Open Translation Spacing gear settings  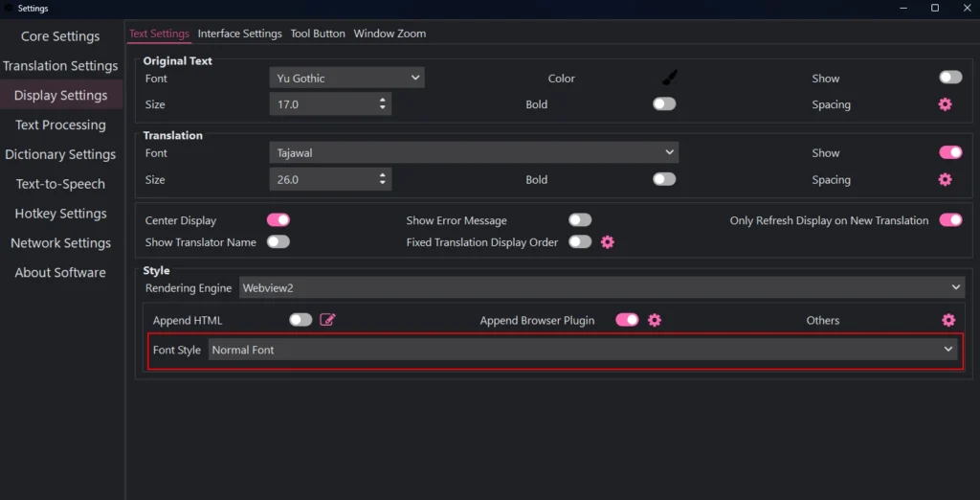coord(945,180)
